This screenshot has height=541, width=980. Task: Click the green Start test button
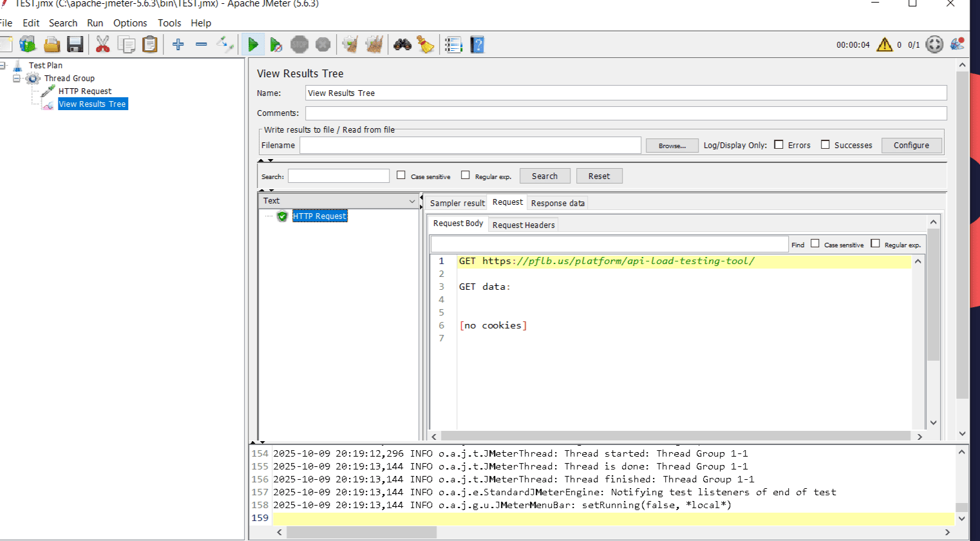point(253,44)
